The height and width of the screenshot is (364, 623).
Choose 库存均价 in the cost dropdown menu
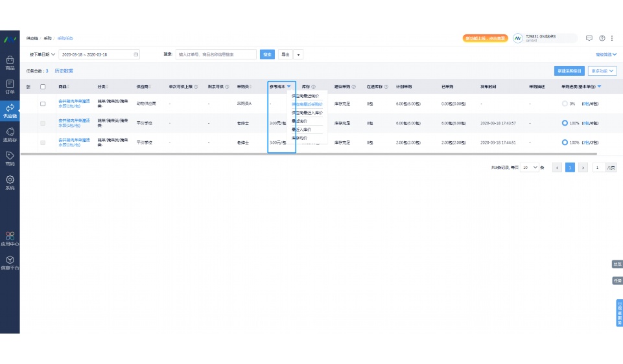coord(300,138)
